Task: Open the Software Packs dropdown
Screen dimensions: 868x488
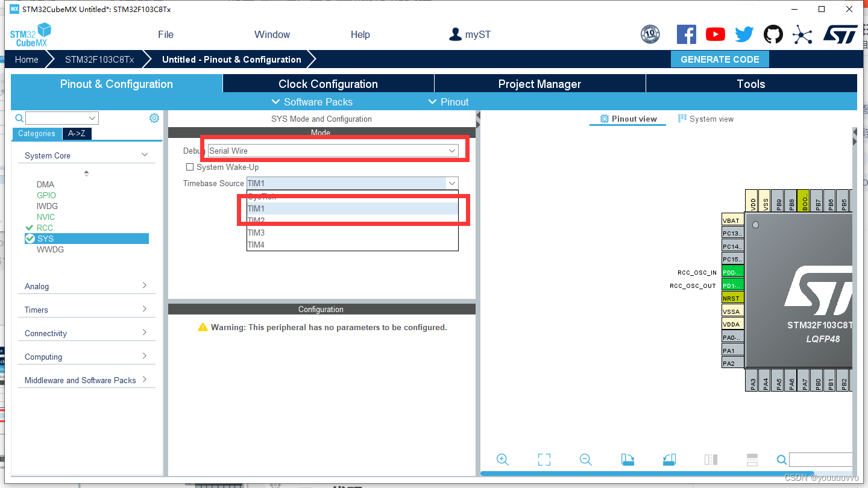Action: coord(312,102)
